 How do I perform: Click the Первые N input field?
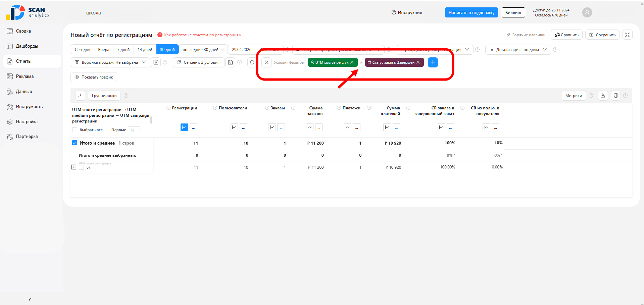[x=134, y=130]
